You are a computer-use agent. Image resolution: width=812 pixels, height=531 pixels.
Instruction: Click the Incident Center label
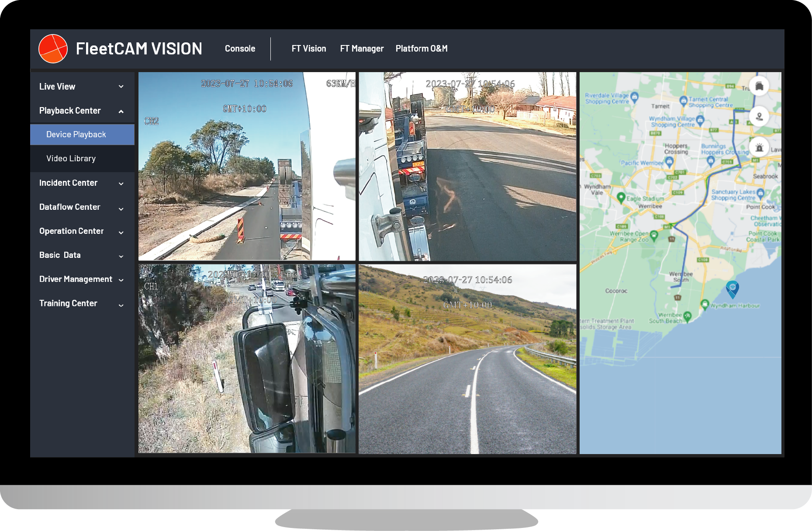[68, 183]
